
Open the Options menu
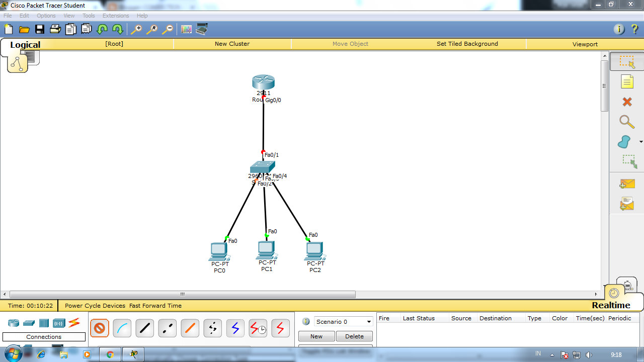click(46, 16)
